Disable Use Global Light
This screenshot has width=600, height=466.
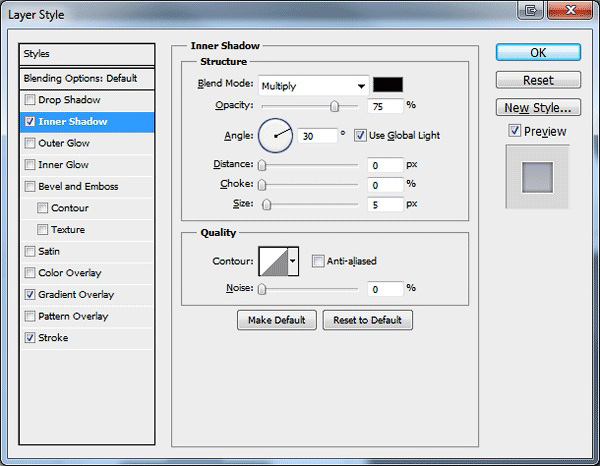pos(360,135)
